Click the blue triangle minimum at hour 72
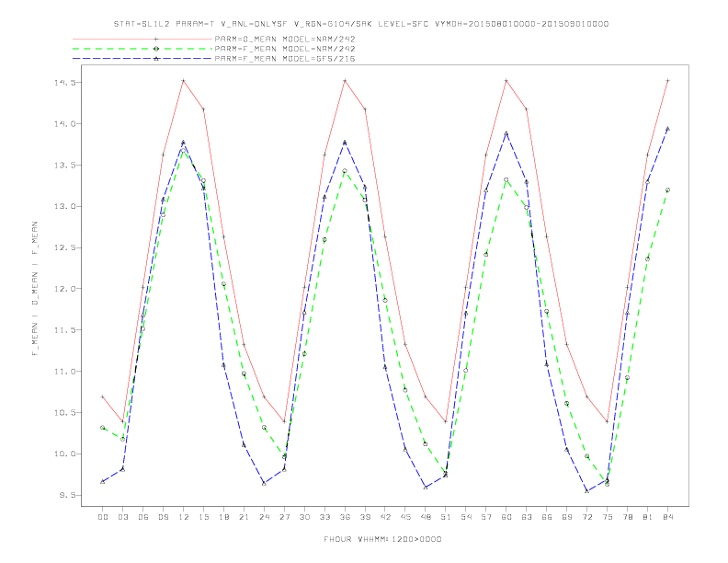Viewport: 728px width, 563px height. (x=587, y=491)
